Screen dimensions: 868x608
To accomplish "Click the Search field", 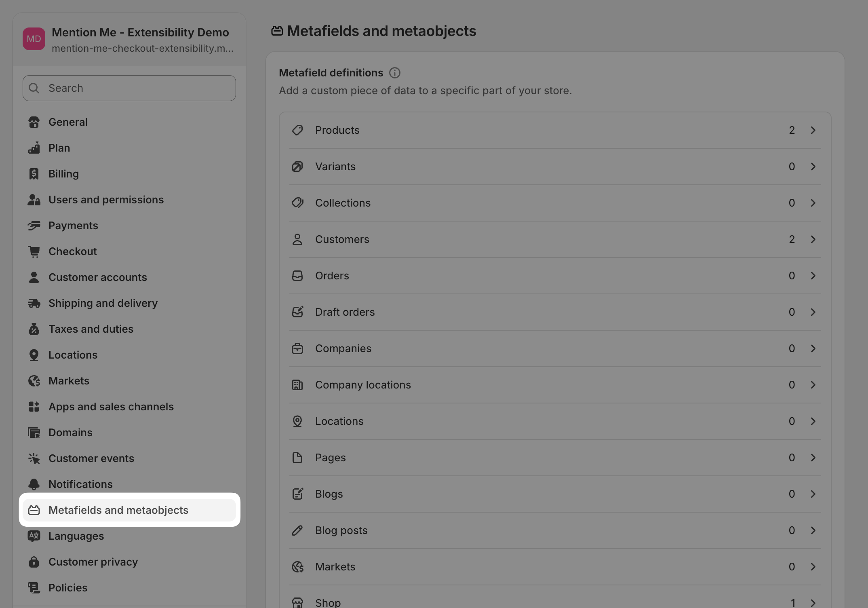I will coord(129,88).
